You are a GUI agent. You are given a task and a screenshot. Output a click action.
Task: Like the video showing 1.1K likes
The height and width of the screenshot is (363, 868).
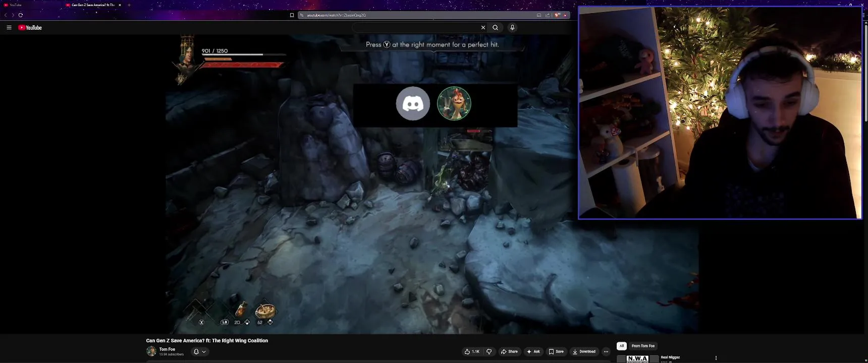[472, 352]
